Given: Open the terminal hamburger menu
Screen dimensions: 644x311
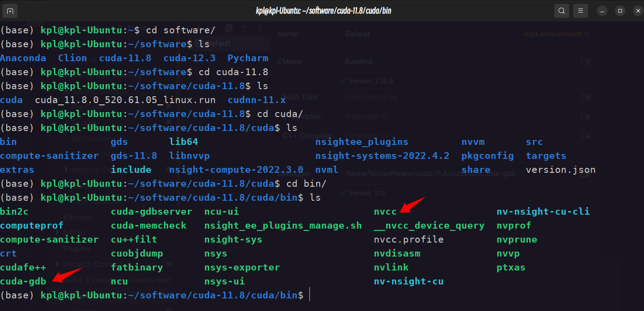Looking at the screenshot, I should tap(581, 11).
